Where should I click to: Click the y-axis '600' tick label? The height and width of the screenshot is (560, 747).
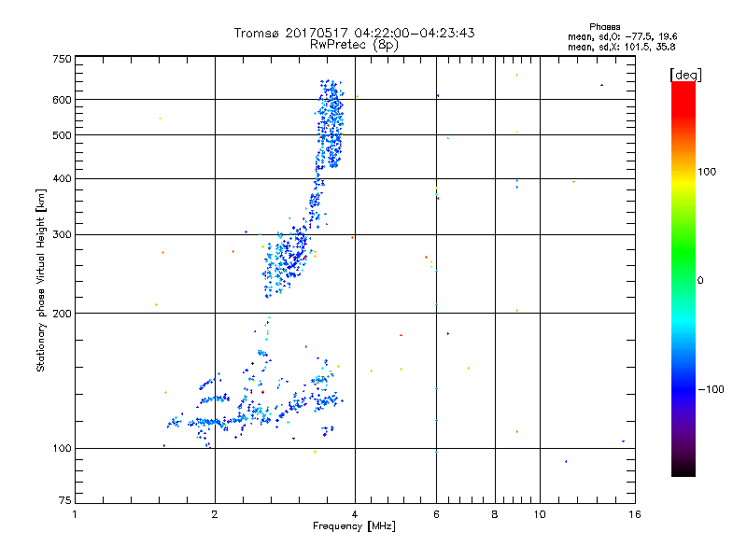(x=62, y=100)
